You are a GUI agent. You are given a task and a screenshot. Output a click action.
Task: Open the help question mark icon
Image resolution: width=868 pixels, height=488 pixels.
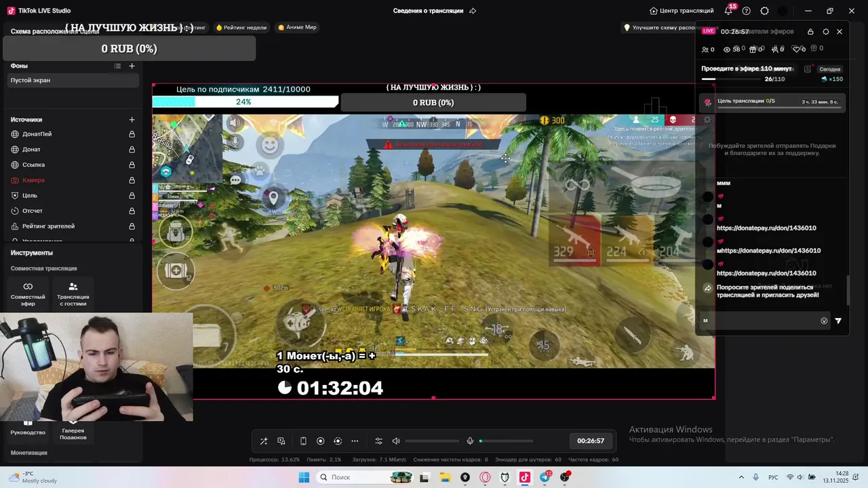747,11
